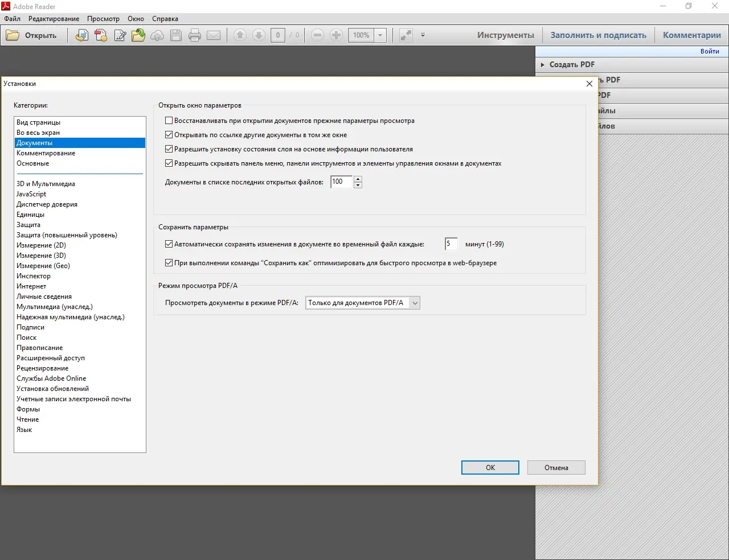The height and width of the screenshot is (560, 729).
Task: Confirm settings with the OK button
Action: [x=490, y=468]
